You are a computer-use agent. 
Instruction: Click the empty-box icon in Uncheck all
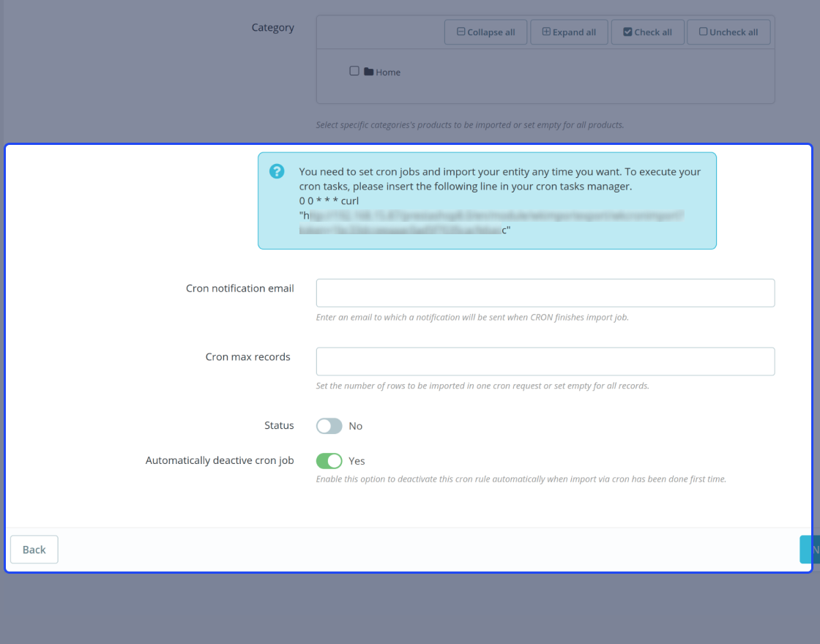[x=704, y=32]
